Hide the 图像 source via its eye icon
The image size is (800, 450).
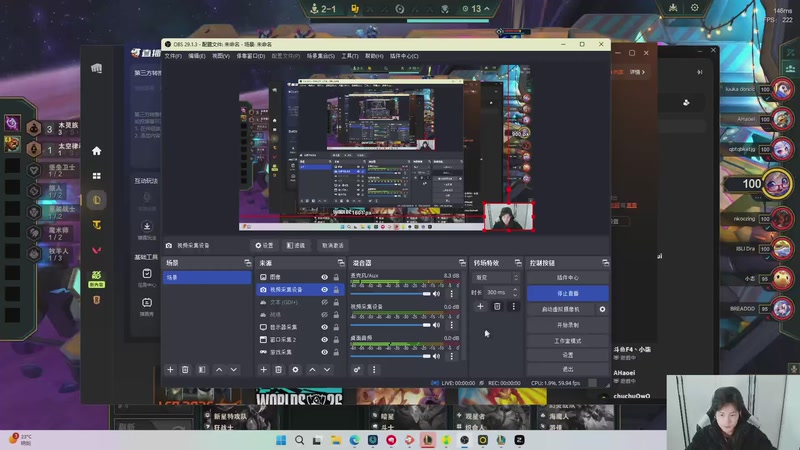pos(324,277)
